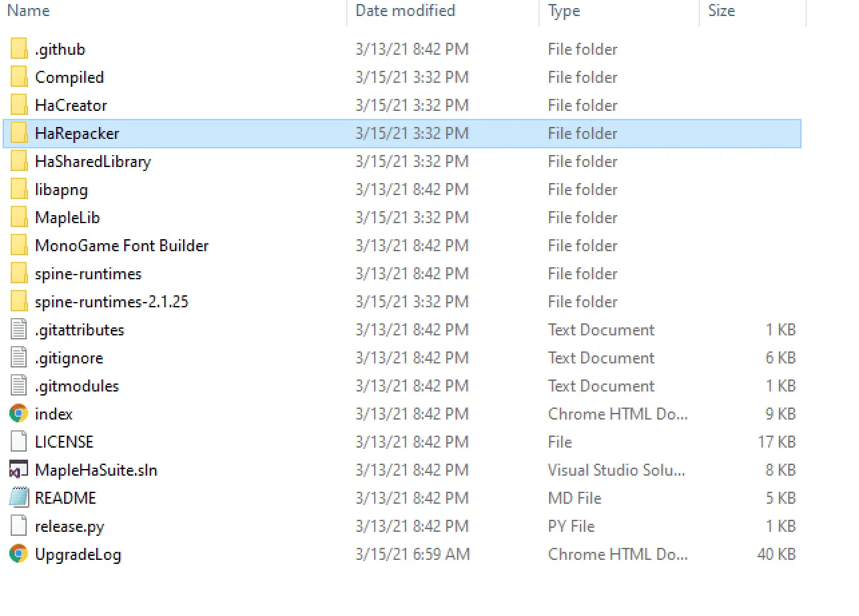This screenshot has height=616, width=859.
Task: Click the PY File type cell
Action: point(571,526)
